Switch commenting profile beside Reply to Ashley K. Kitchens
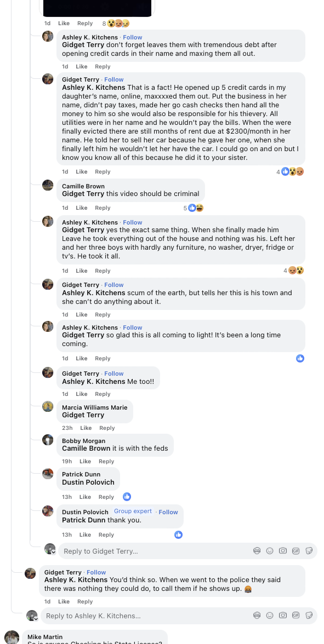This screenshot has height=644, width=324. (32, 616)
